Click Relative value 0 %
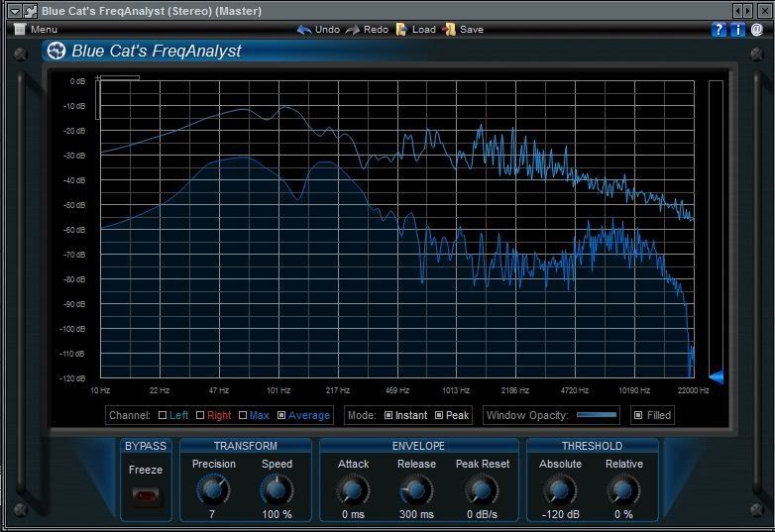Viewport: 775px width, 532px height. click(x=623, y=514)
